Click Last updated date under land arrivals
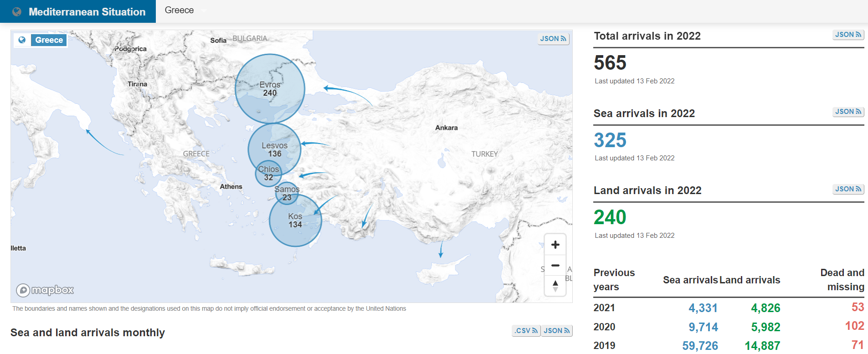 (634, 236)
